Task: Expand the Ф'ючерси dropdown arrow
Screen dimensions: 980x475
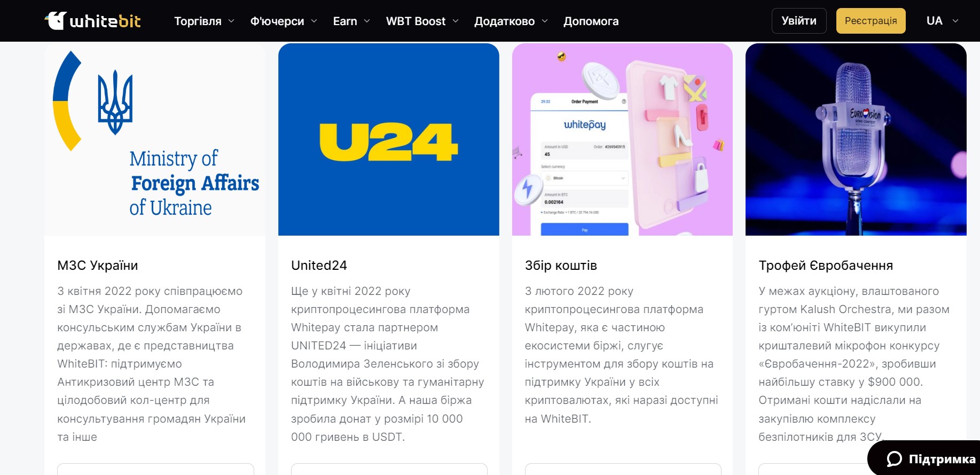Action: click(x=314, y=21)
